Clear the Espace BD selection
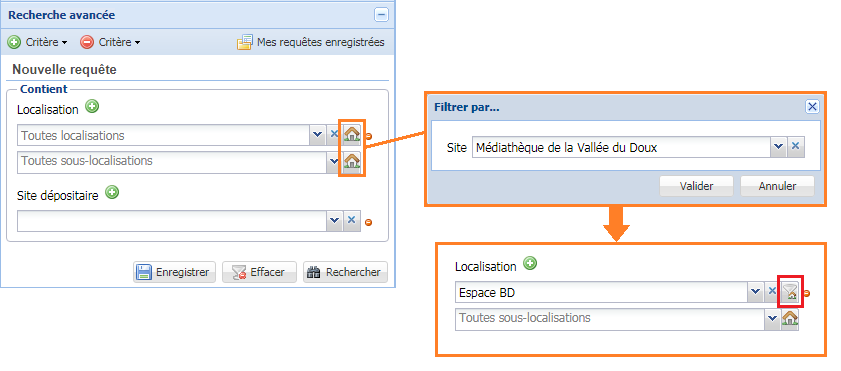This screenshot has height=371, width=841. tap(772, 292)
